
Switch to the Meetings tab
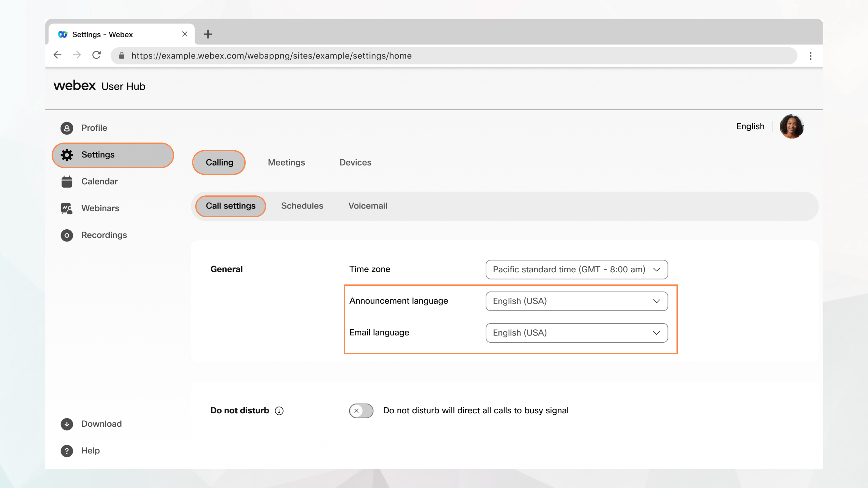click(x=286, y=162)
